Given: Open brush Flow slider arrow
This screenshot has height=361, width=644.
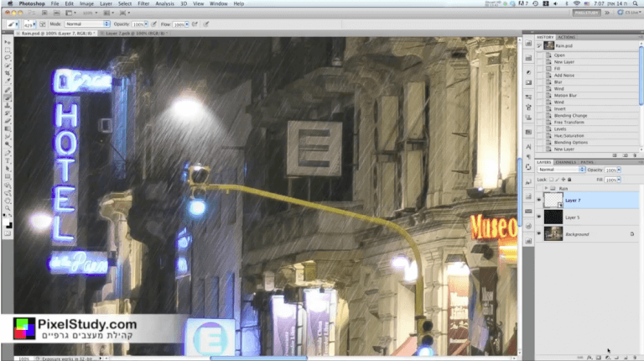Looking at the screenshot, I should [187, 24].
